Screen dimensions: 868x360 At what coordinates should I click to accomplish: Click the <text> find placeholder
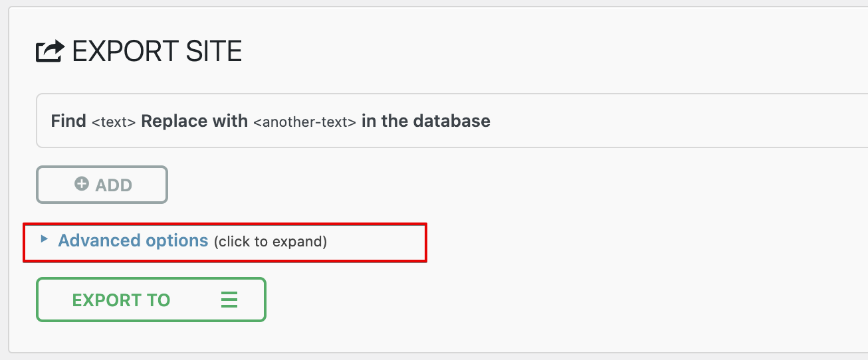click(x=114, y=122)
